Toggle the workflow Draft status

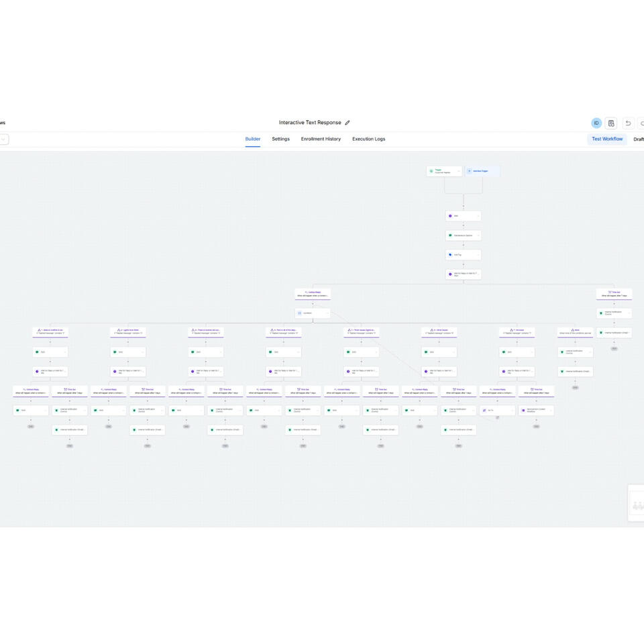click(639, 139)
